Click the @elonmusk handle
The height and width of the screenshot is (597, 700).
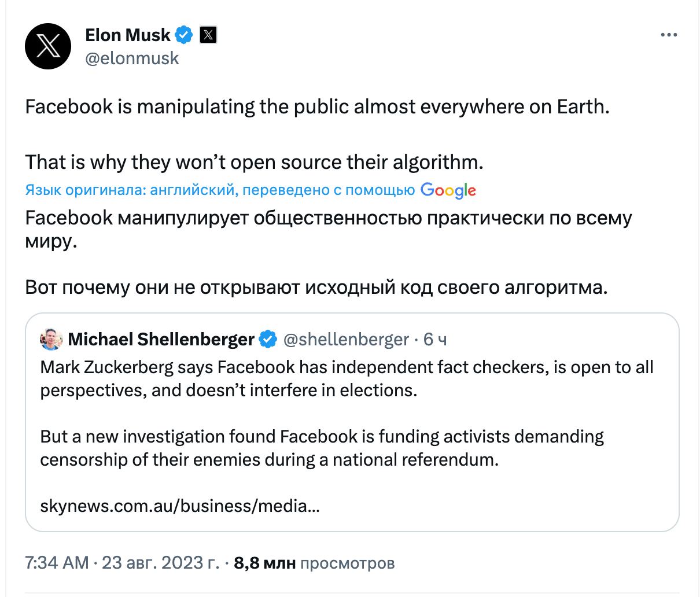pos(132,58)
